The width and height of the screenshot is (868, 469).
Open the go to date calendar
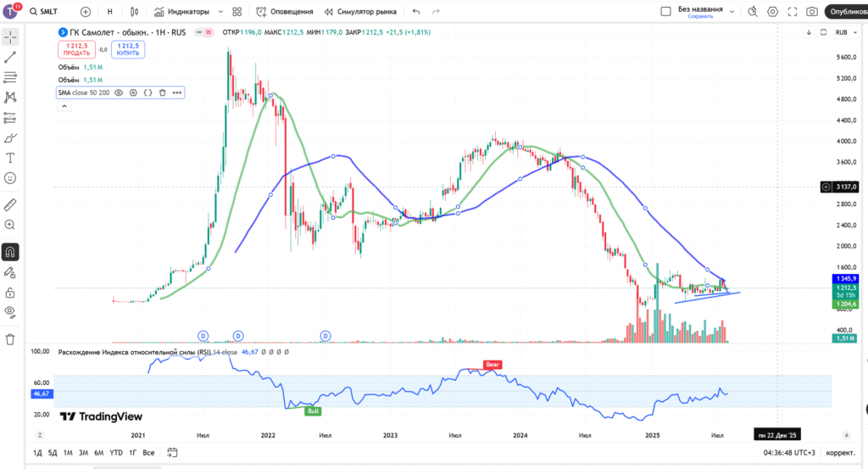(x=172, y=452)
